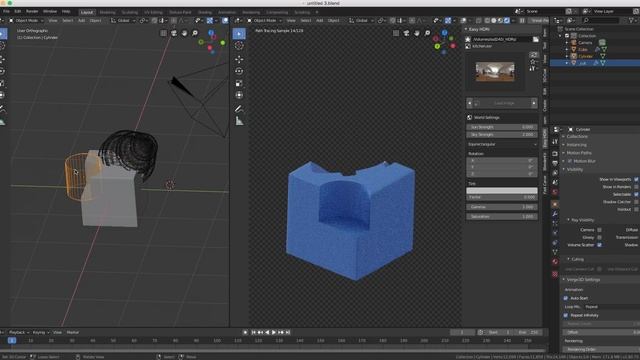
Task: Toggle the Shadow Catcher checkbox
Action: coord(636,202)
